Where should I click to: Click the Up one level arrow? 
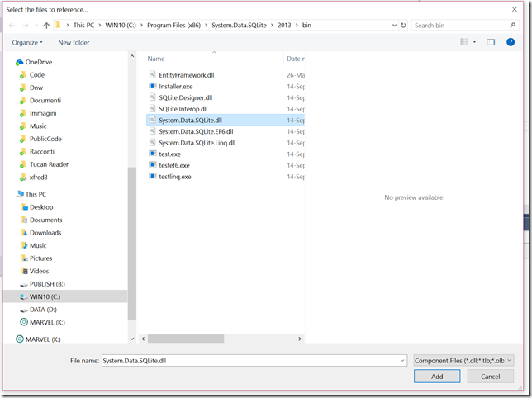pyautogui.click(x=46, y=26)
